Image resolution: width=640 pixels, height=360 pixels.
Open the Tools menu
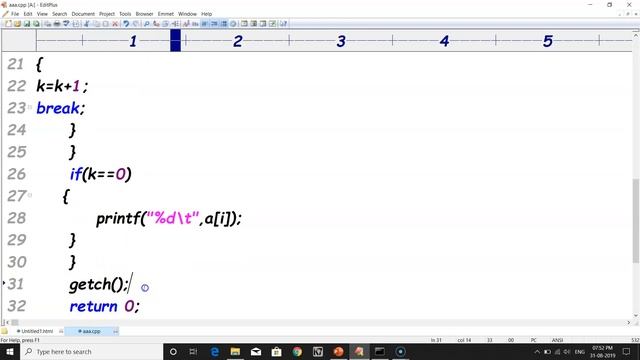click(x=125, y=14)
